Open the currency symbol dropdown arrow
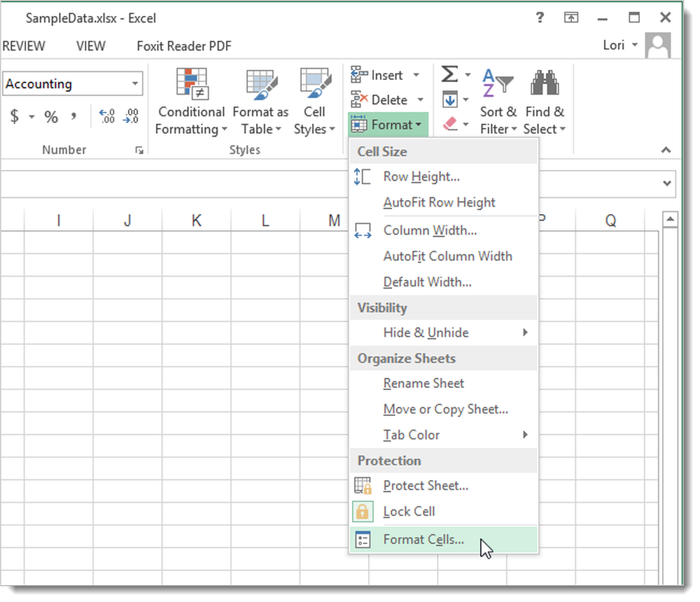Image resolution: width=700 pixels, height=602 pixels. tap(31, 117)
